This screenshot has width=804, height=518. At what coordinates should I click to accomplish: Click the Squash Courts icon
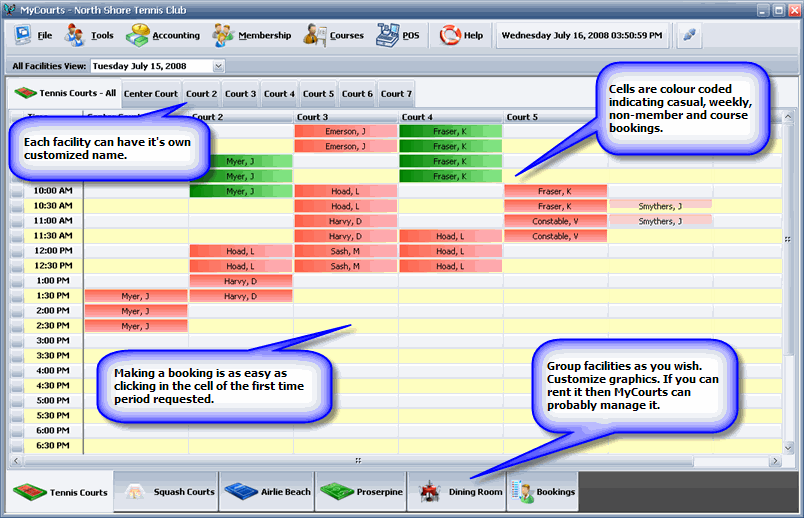pos(135,491)
